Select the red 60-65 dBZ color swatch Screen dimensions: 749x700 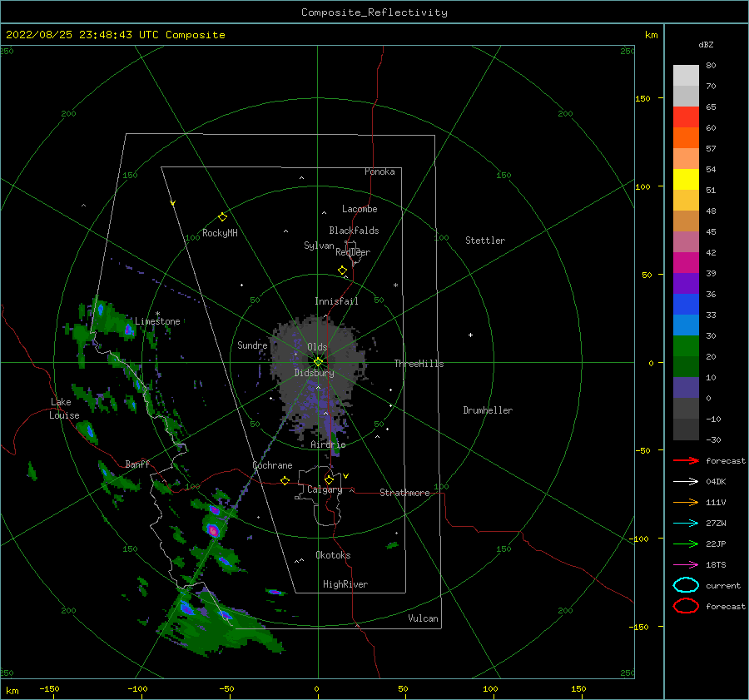pos(686,117)
